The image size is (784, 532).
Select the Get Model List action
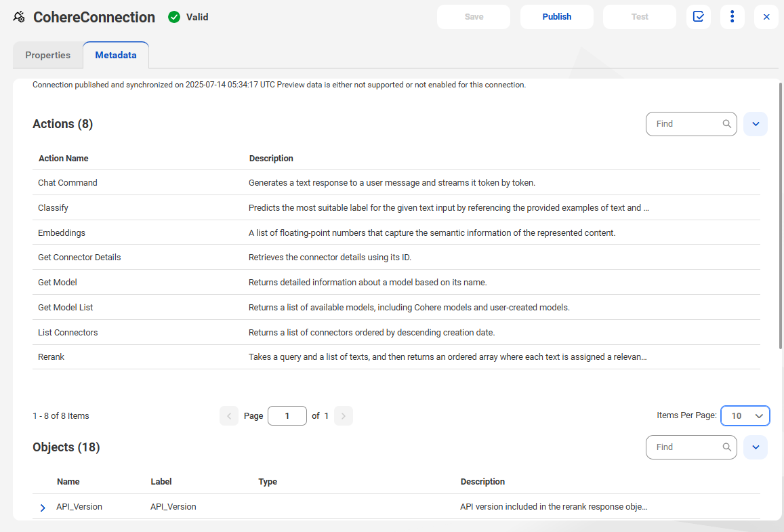coord(66,308)
